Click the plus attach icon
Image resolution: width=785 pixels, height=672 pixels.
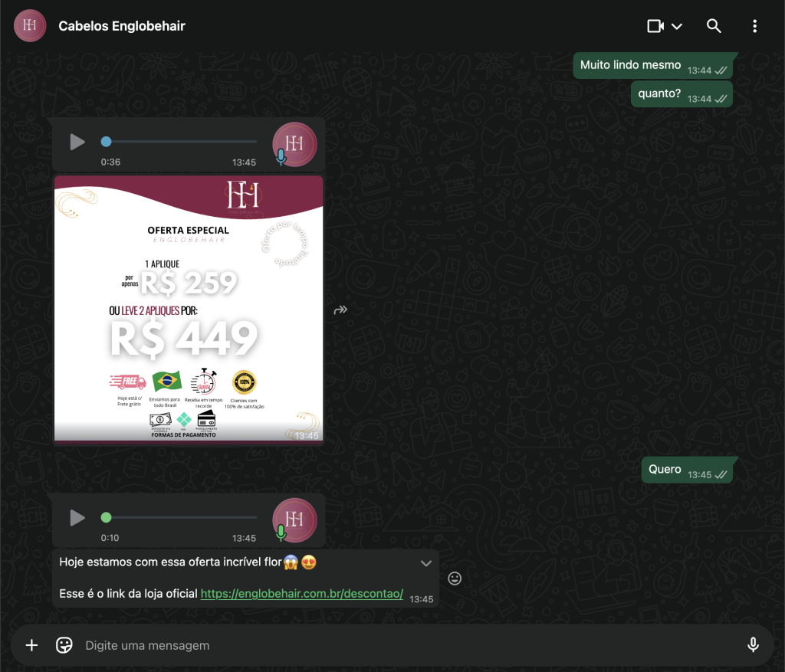coord(31,645)
